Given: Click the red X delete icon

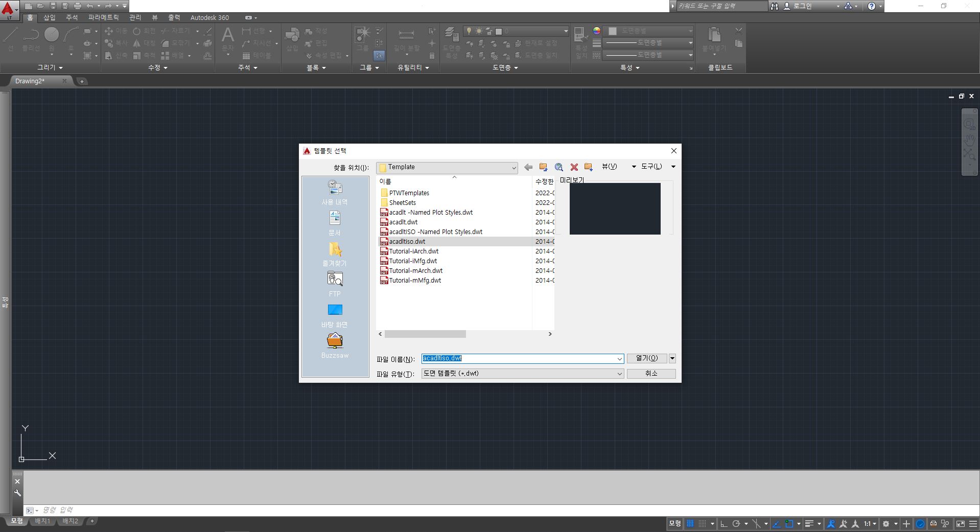Looking at the screenshot, I should click(x=574, y=167).
